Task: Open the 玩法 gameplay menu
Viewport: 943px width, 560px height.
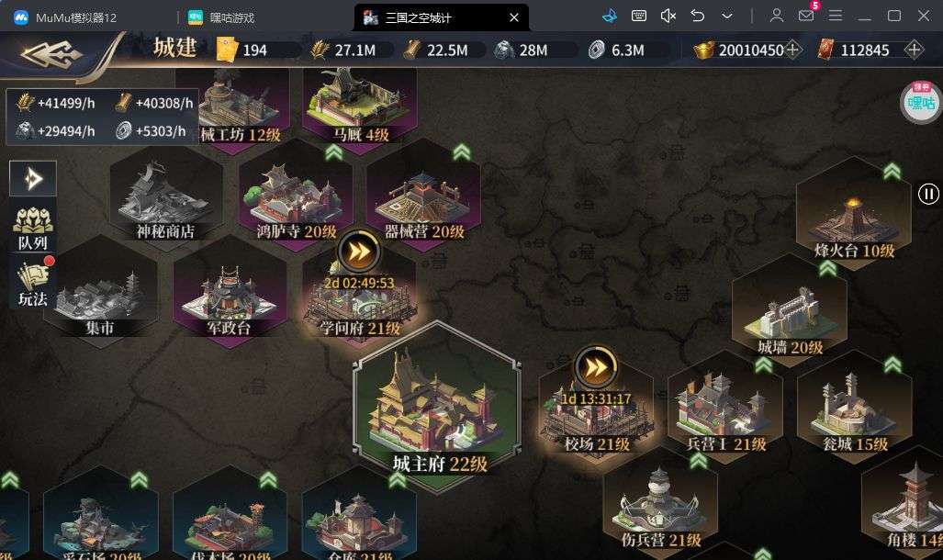Action: 33,284
